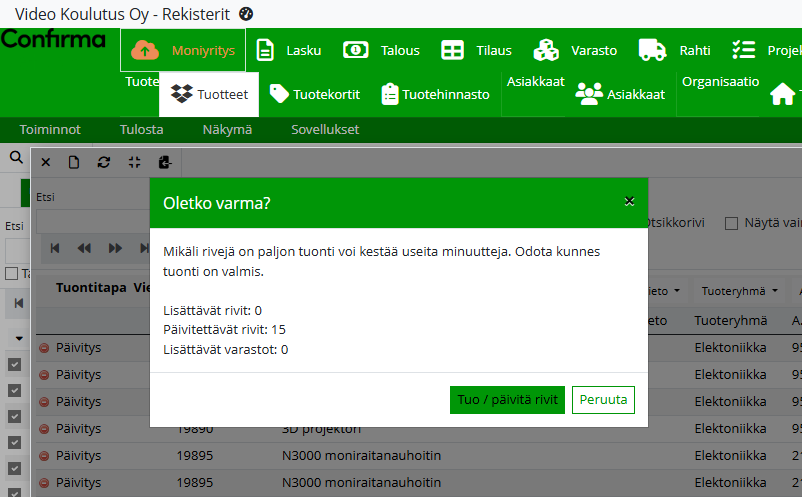Image resolution: width=802 pixels, height=497 pixels.
Task: Open the Tulosta menu
Action: [x=141, y=129]
